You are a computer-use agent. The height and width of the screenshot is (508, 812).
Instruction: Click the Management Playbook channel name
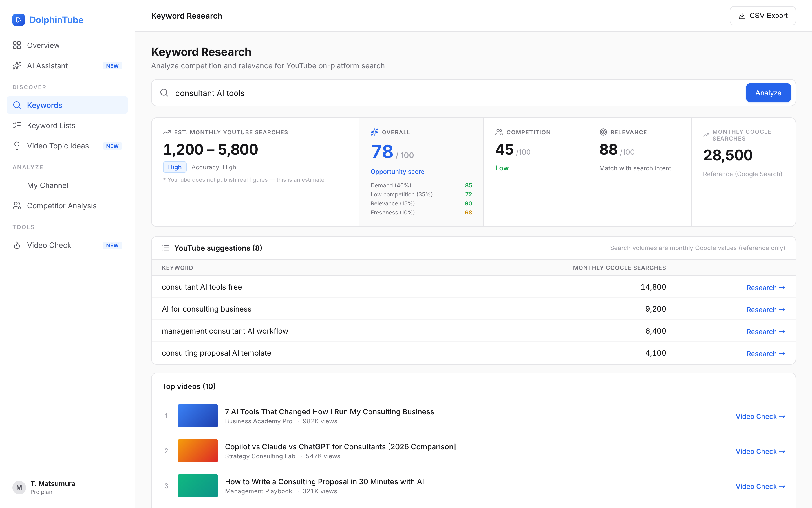point(258,491)
